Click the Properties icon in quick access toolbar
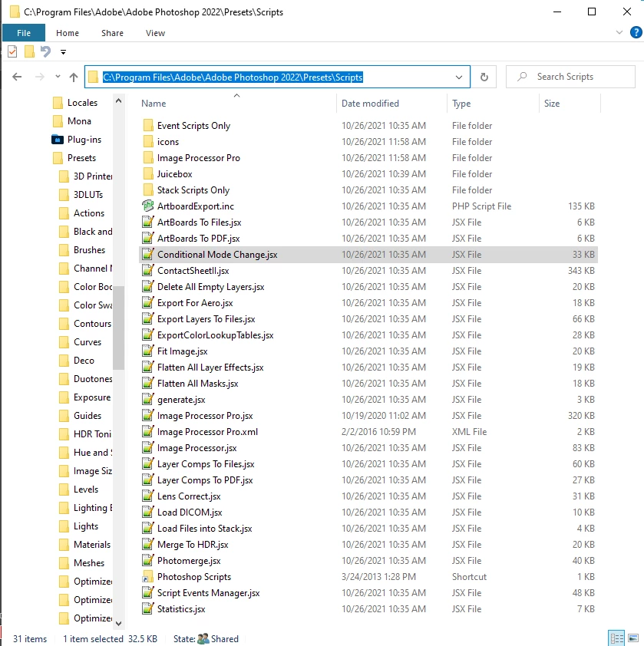The image size is (644, 646). (x=12, y=52)
